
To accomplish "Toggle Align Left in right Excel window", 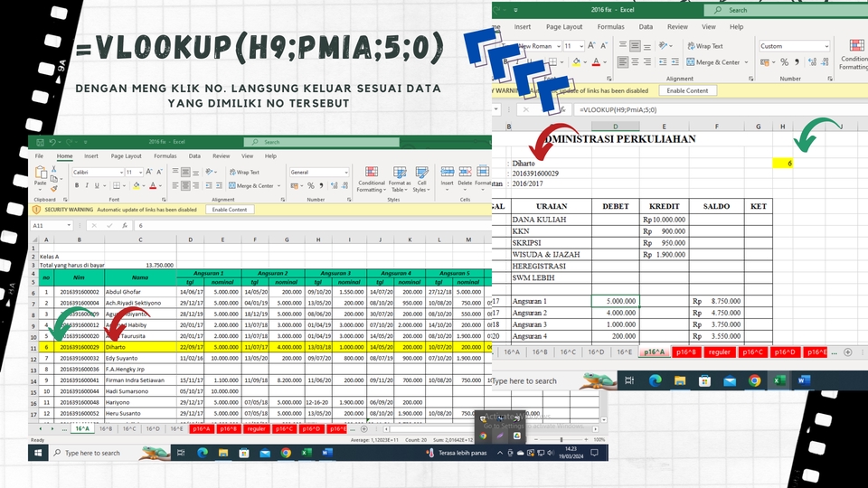I will coord(623,62).
